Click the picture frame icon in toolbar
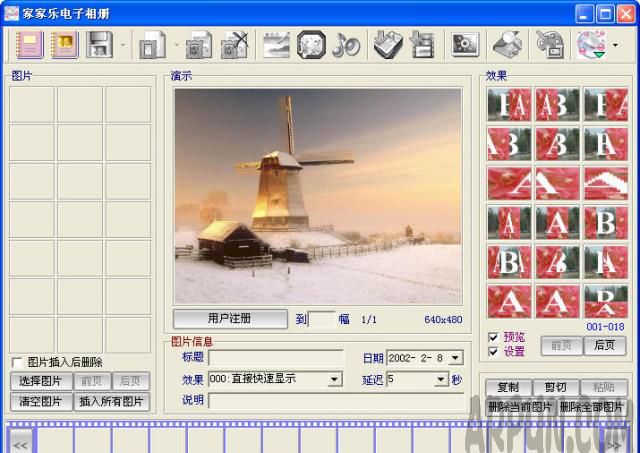This screenshot has height=453, width=640. 311,45
